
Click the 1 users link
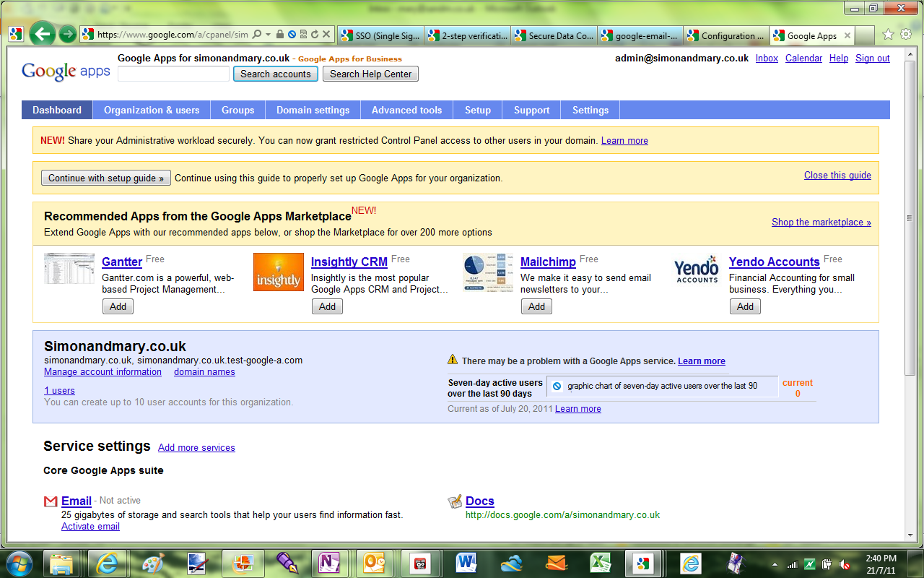pyautogui.click(x=59, y=390)
